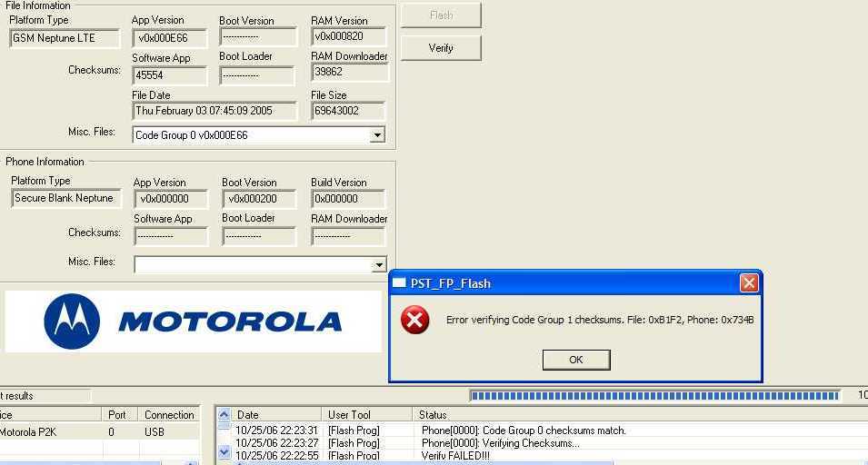868x465 pixels.
Task: Open File Information Misc. Files dropdown arrow
Action: (x=377, y=135)
